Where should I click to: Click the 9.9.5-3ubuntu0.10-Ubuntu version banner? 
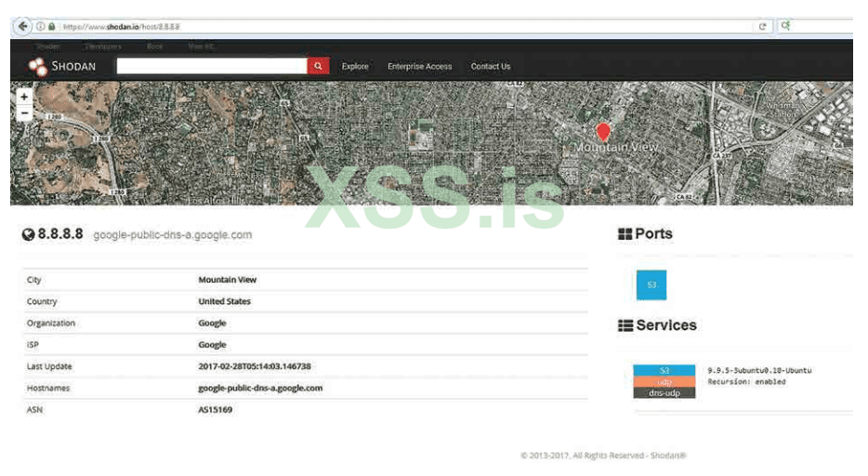[x=759, y=370]
